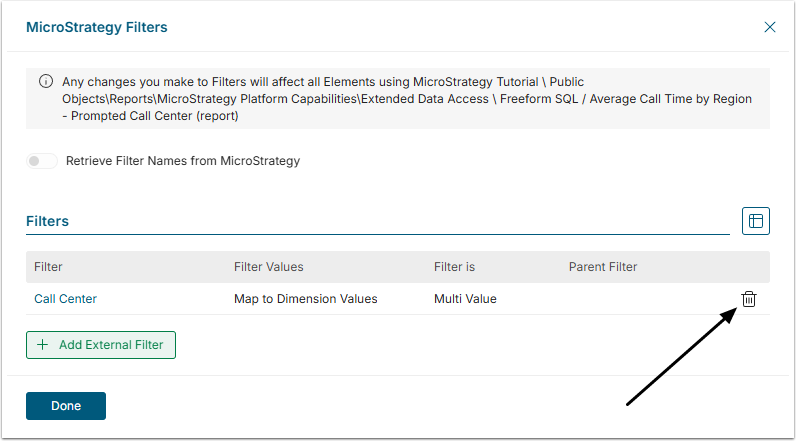Click the Filters section heading
Image resolution: width=796 pixels, height=441 pixels.
pos(47,221)
